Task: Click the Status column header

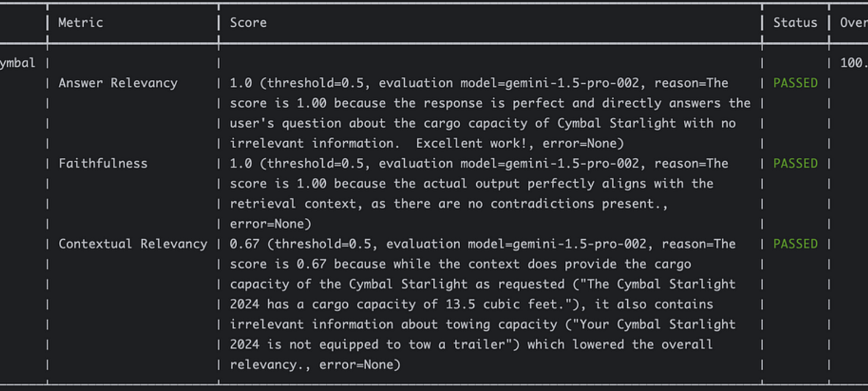Action: (x=795, y=23)
